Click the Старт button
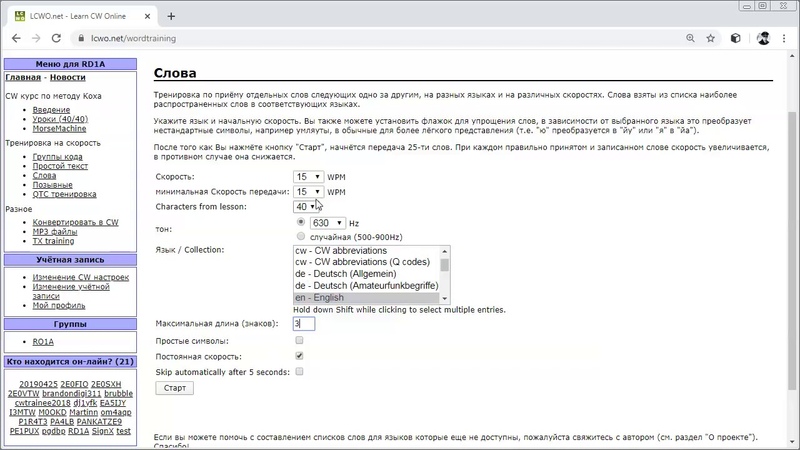 click(174, 388)
